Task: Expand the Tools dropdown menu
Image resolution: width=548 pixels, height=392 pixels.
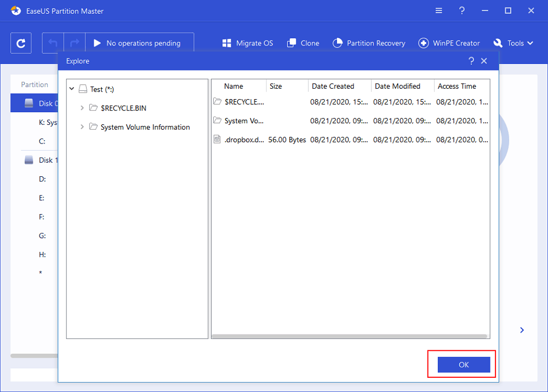Action: click(513, 43)
